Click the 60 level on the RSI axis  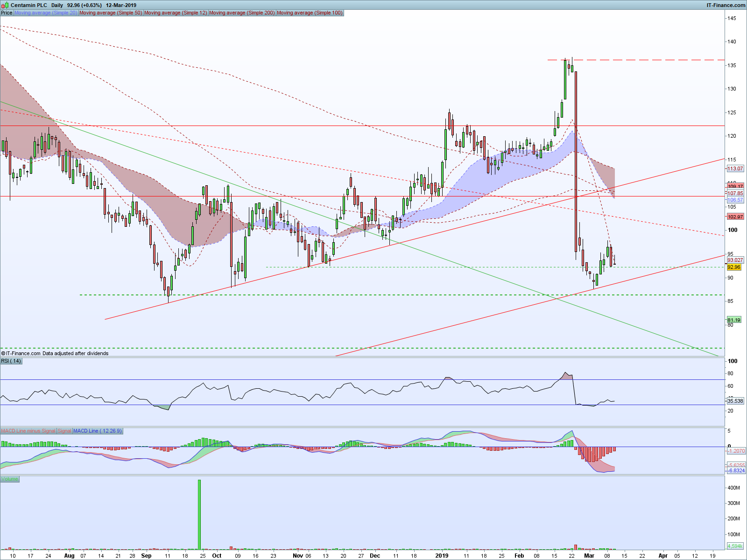click(x=731, y=386)
